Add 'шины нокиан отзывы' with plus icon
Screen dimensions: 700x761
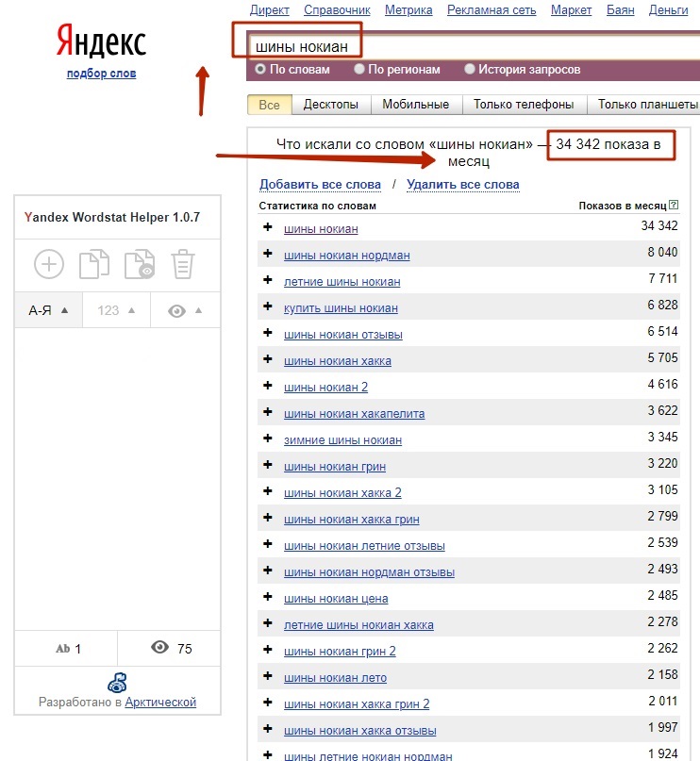(x=268, y=333)
